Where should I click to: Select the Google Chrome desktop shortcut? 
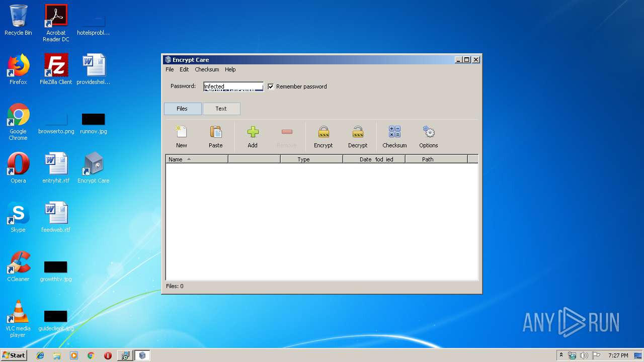[x=18, y=122]
